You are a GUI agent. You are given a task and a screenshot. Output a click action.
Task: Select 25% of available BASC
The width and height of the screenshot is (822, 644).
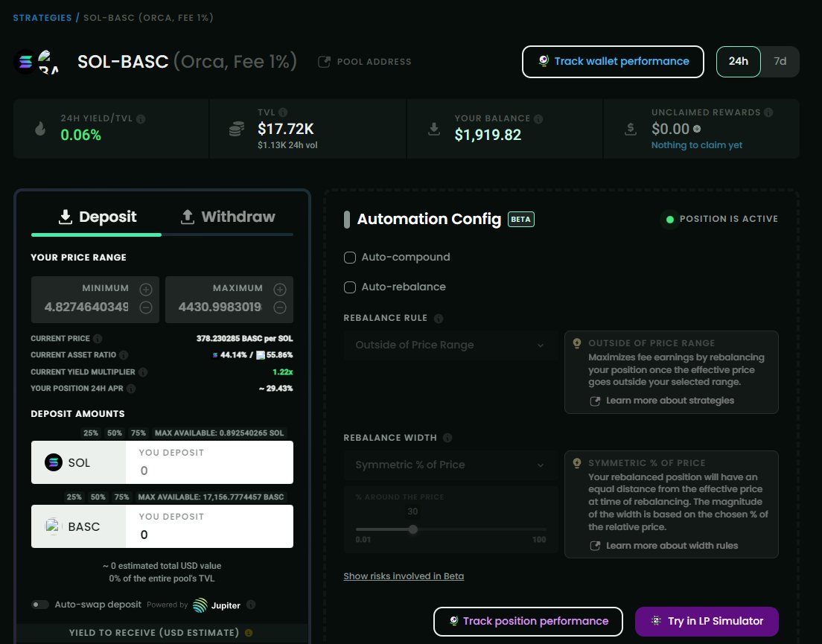pos(74,497)
